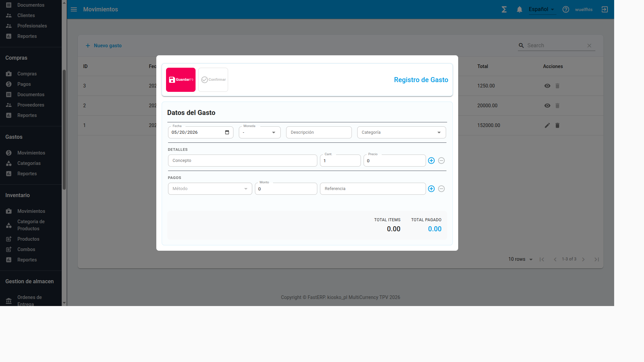
Task: Click the logout icon
Action: click(x=605, y=9)
